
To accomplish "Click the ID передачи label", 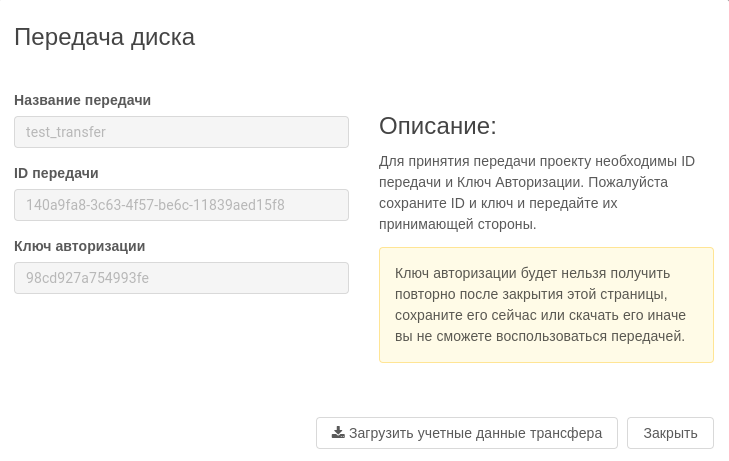I will (56, 173).
